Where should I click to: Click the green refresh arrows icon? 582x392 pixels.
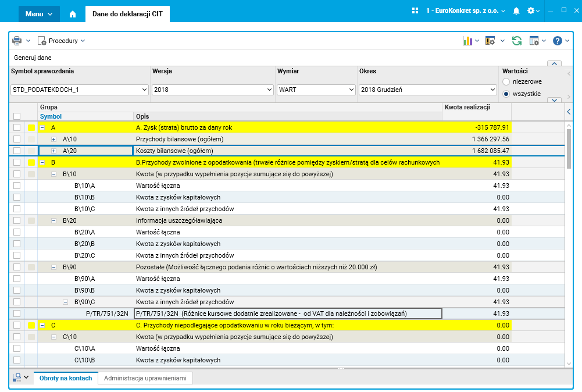516,41
